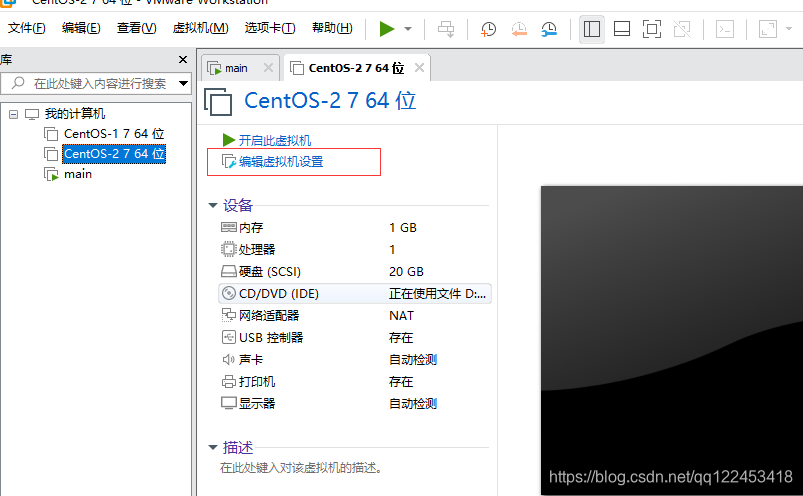
Task: Open the 文件(F) menu
Action: point(27,28)
